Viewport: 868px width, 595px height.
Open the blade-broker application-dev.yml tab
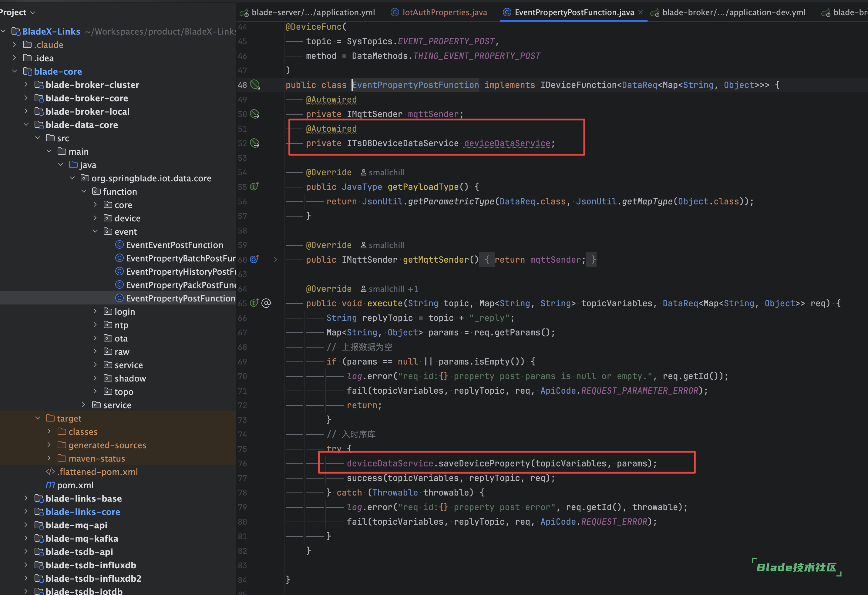pyautogui.click(x=728, y=12)
